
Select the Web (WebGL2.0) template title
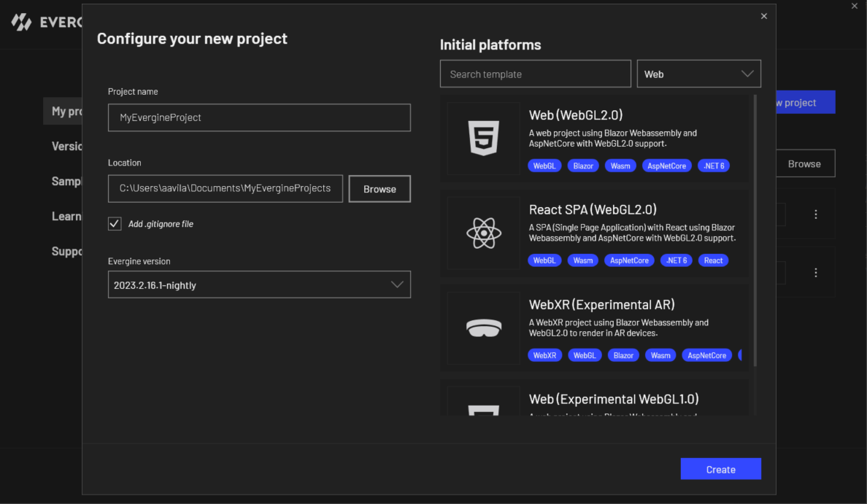tap(576, 115)
